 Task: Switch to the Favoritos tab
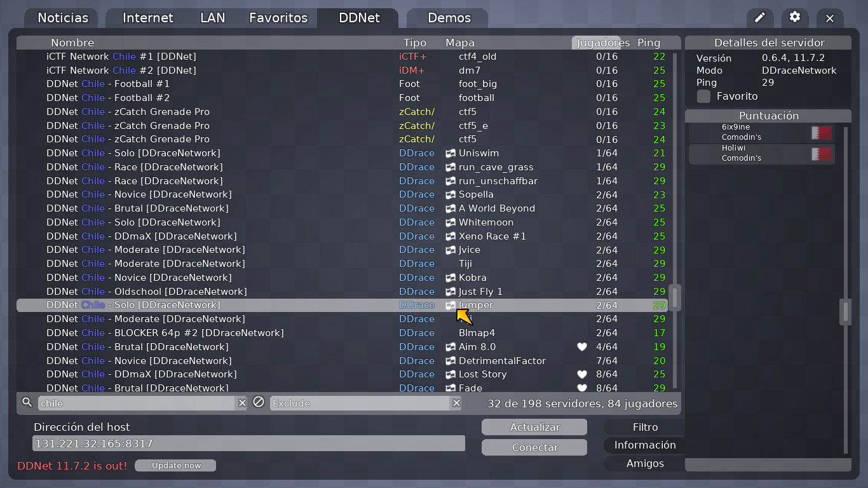pyautogui.click(x=278, y=18)
